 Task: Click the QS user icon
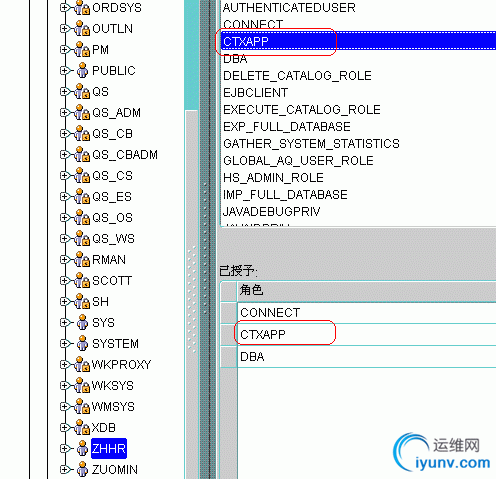pos(82,92)
